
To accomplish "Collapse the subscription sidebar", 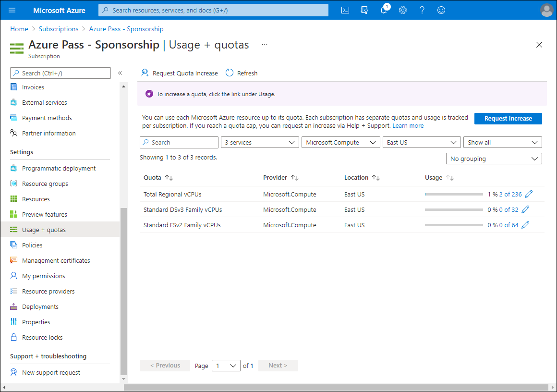I will (120, 73).
